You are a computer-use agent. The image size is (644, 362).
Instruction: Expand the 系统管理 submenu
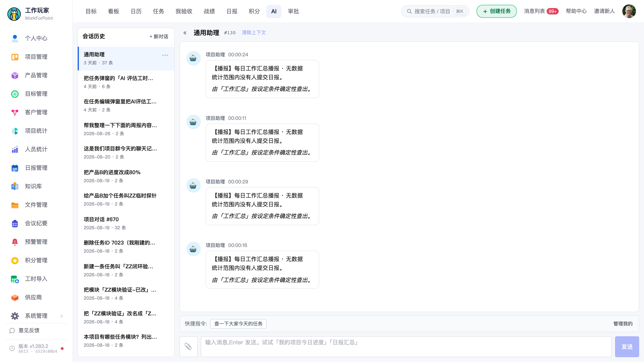coord(62,316)
